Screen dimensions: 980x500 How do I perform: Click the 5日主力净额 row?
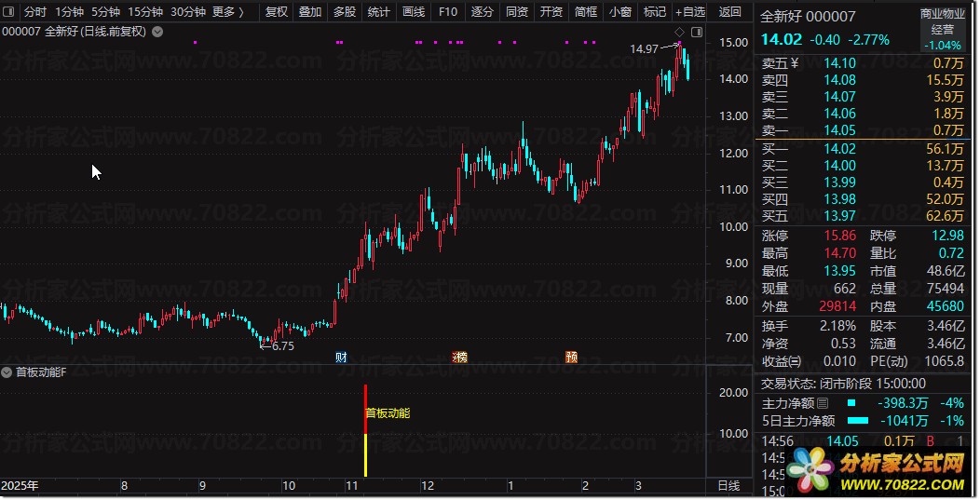coord(863,421)
